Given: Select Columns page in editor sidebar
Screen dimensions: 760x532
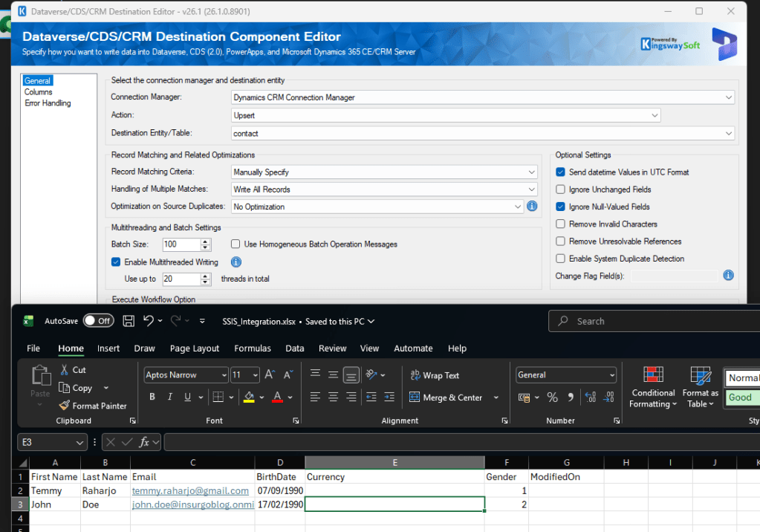Looking at the screenshot, I should (39, 91).
